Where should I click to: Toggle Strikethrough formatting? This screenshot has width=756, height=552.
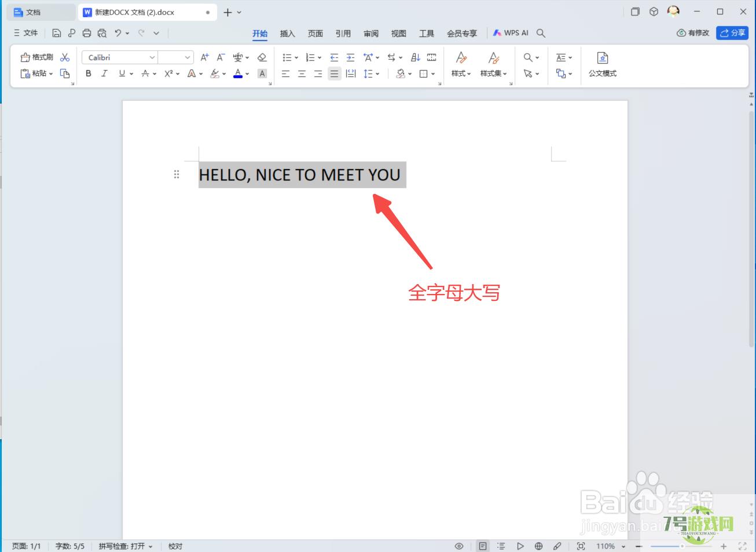pos(145,73)
